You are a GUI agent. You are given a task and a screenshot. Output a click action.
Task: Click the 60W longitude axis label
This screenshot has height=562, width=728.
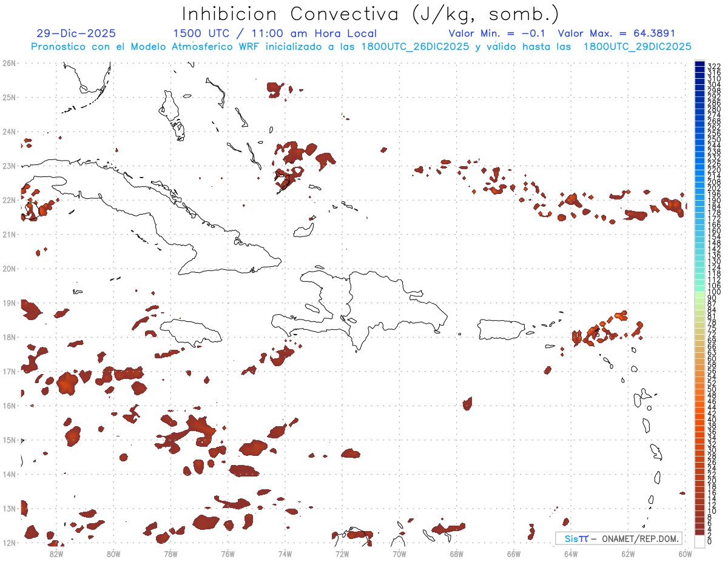click(x=686, y=553)
